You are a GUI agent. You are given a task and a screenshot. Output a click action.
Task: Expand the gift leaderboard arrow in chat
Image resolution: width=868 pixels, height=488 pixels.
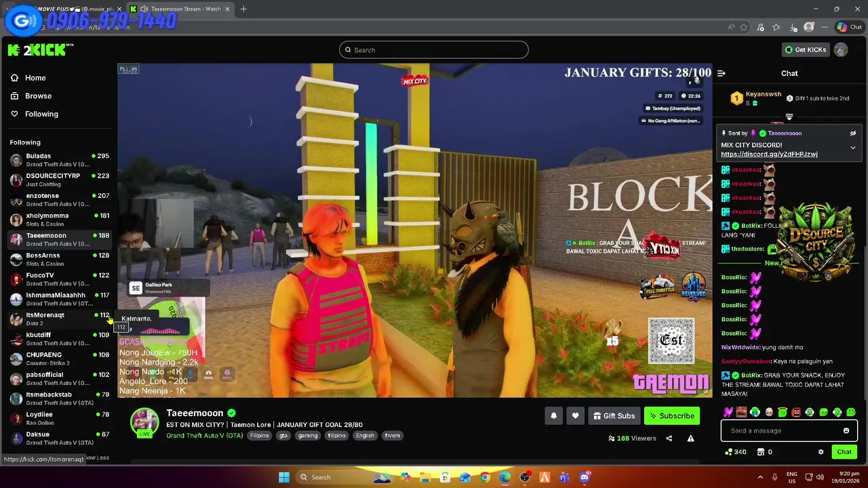789,117
